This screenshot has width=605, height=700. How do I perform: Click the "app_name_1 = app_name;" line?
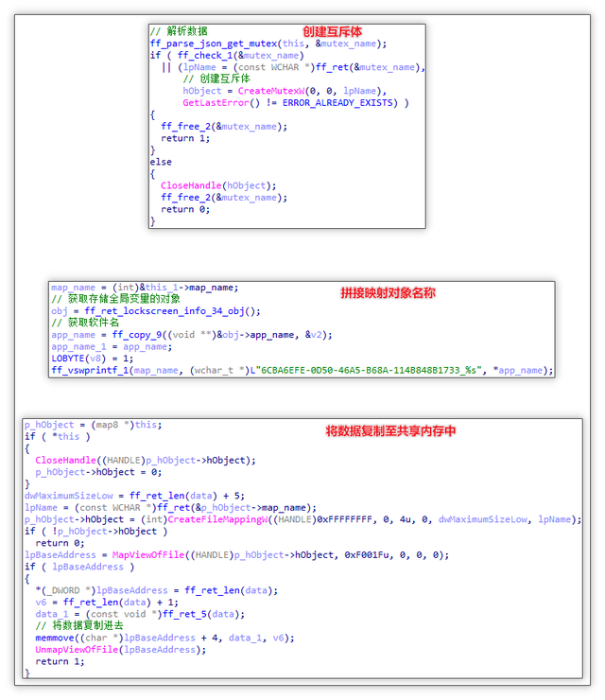tap(112, 347)
